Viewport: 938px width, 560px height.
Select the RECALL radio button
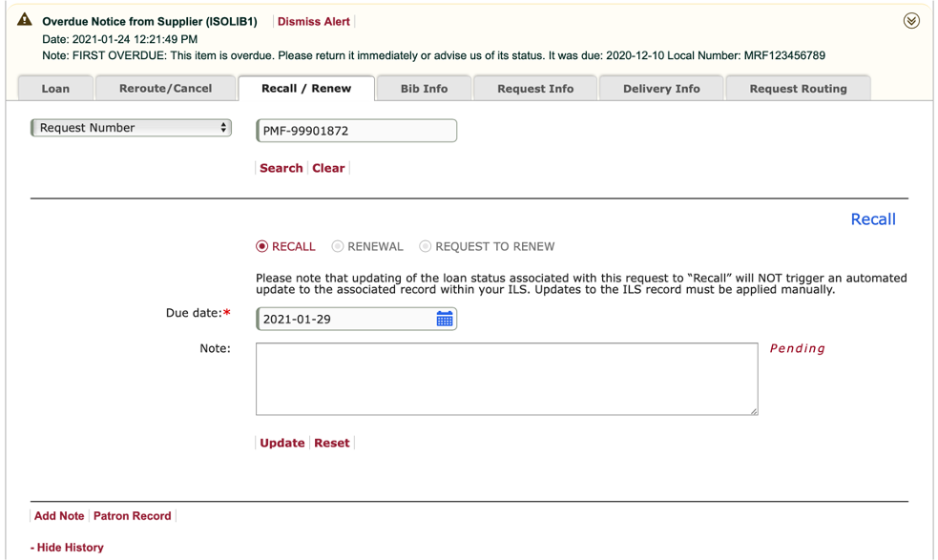pyautogui.click(x=262, y=246)
